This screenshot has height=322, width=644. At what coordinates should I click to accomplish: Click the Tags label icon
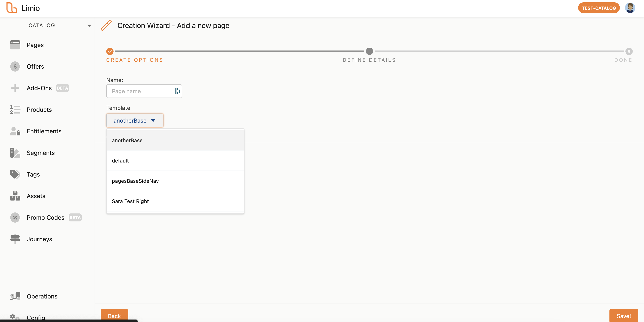pyautogui.click(x=15, y=174)
